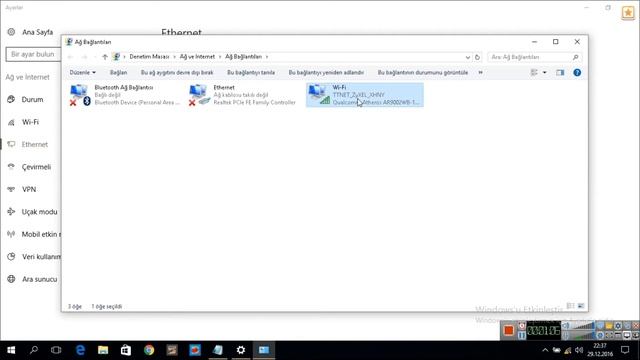Open File Explorer from taskbar
Viewport: 640px width, 360px height.
pos(103,350)
